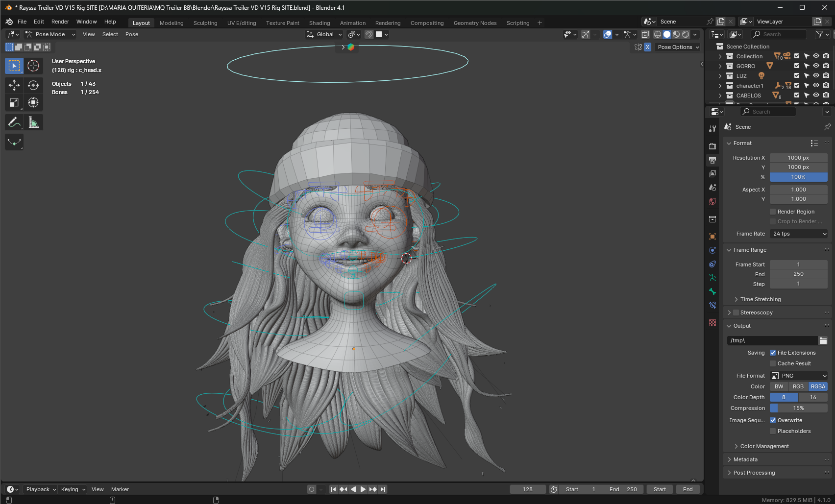The image size is (835, 504).
Task: Switch to the Sculpting workspace tab
Action: [205, 23]
